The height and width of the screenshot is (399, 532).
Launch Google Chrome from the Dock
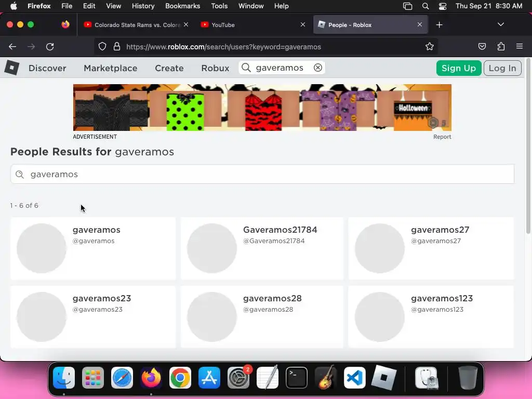pos(180,378)
